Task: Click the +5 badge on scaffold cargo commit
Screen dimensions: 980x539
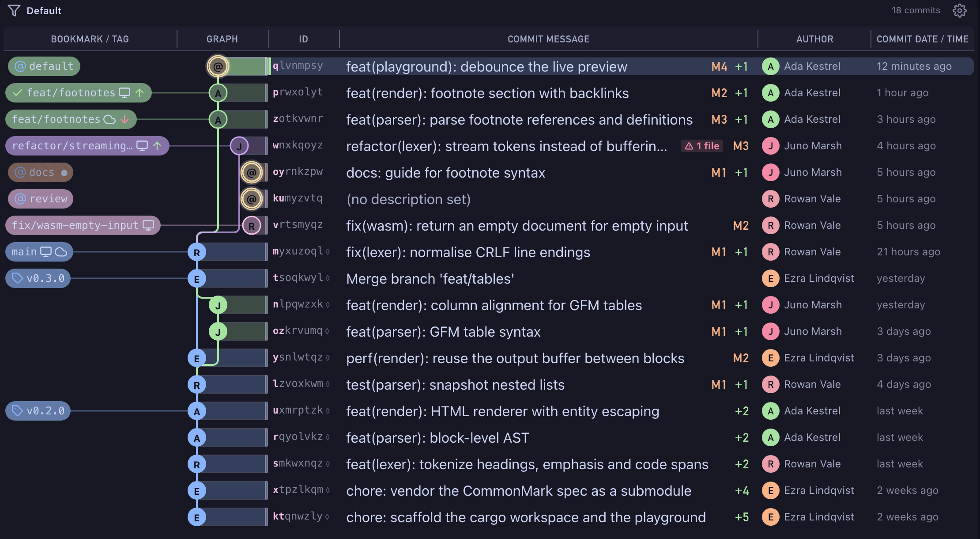Action: 742,517
